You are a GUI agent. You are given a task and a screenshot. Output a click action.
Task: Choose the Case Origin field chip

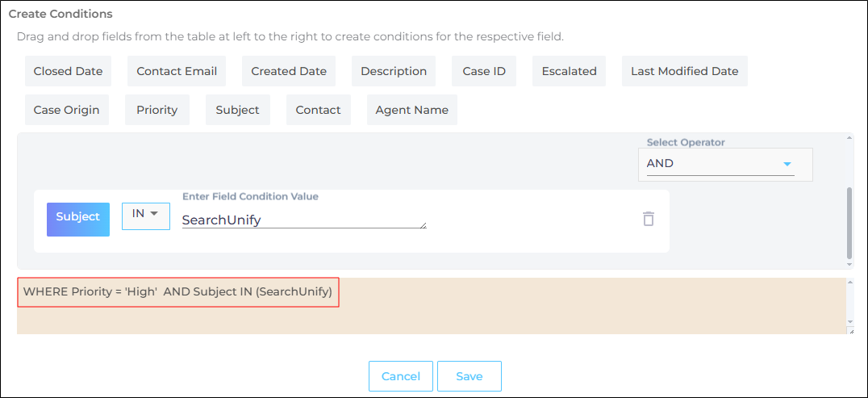pyautogui.click(x=66, y=110)
